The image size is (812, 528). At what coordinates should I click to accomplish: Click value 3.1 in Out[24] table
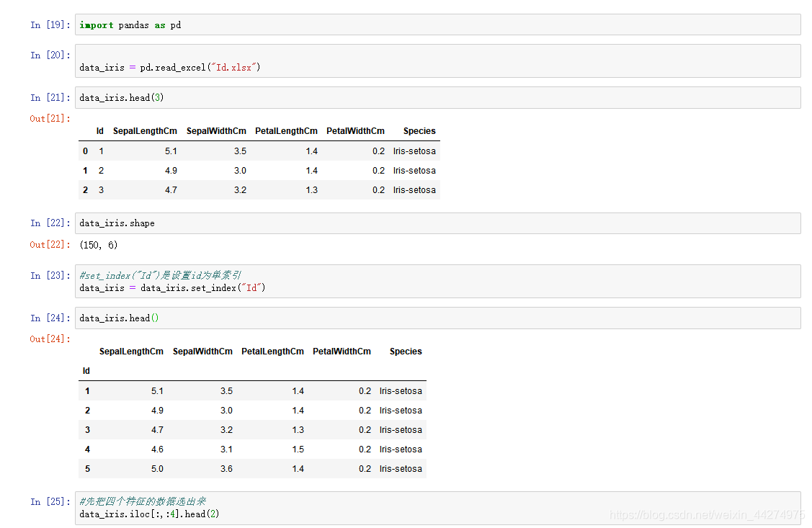(226, 449)
